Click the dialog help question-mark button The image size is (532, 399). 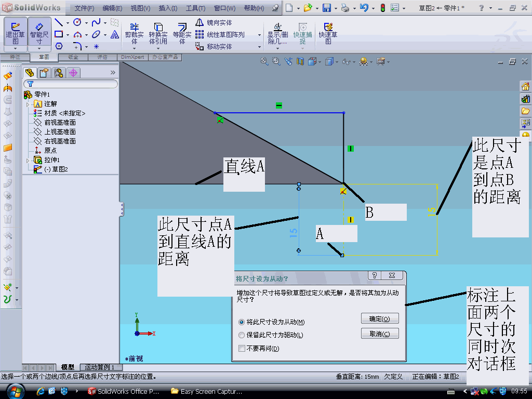pyautogui.click(x=375, y=275)
